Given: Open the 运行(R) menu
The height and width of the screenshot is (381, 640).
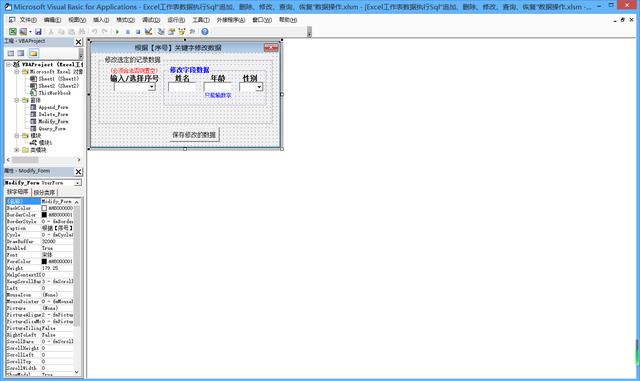Looking at the screenshot, I should pyautogui.click(x=176, y=20).
